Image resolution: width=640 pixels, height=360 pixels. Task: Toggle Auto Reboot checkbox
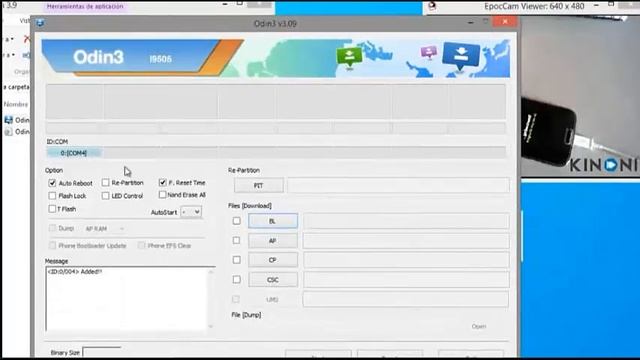coord(52,183)
